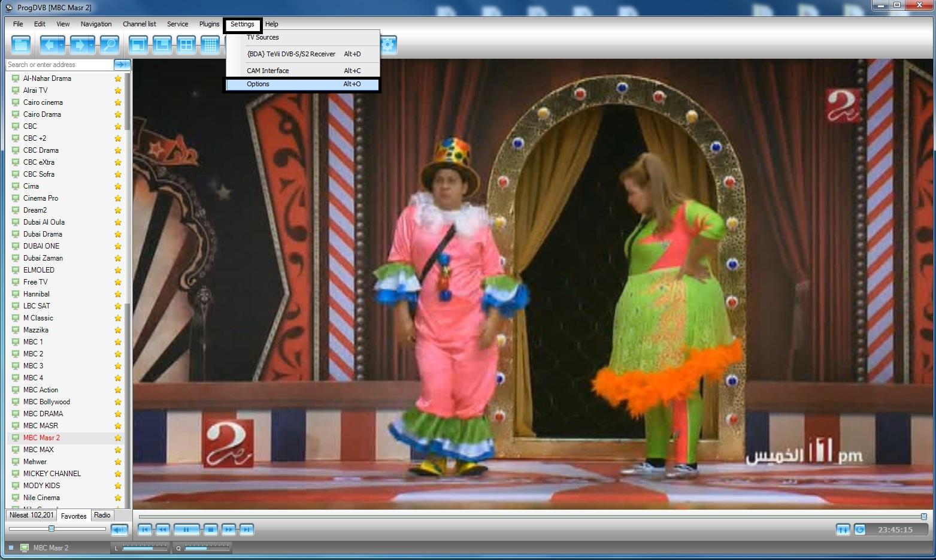Screen dimensions: 936x560
Task: Toggle favorite star for Nile Cinema
Action: [118, 498]
